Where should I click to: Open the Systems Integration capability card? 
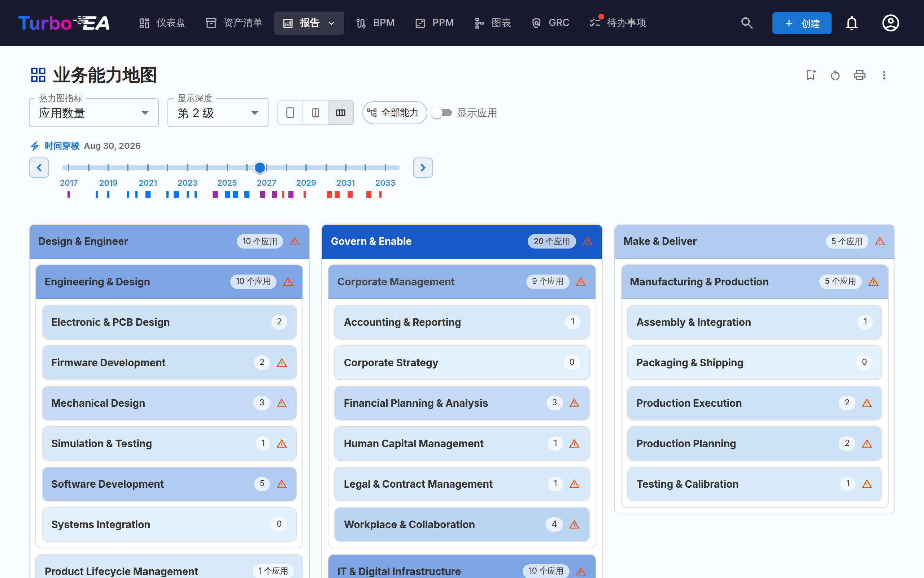pyautogui.click(x=169, y=525)
